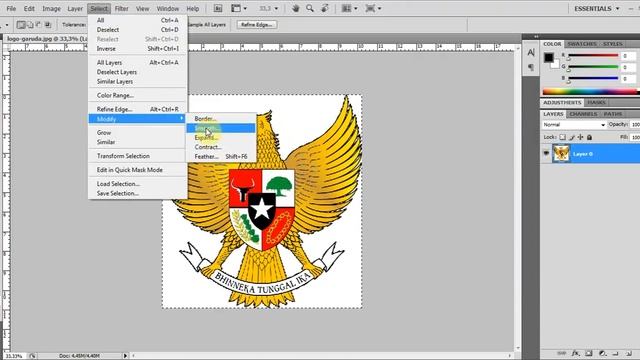The width and height of the screenshot is (640, 360).
Task: Add a layer style with fx icon
Action: (x=575, y=353)
